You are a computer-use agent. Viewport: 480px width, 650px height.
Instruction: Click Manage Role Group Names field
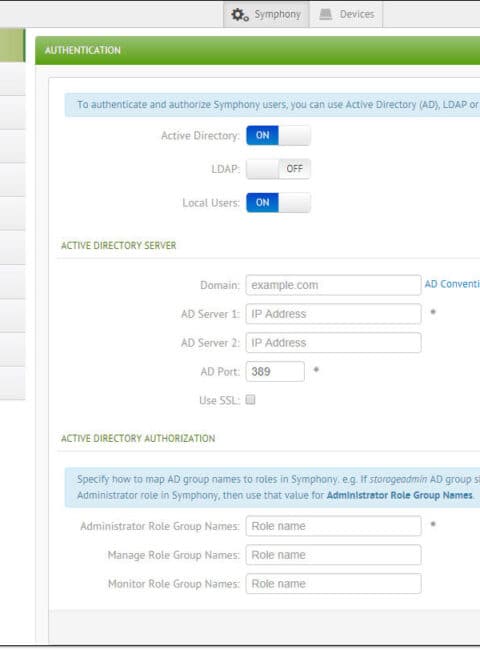point(333,555)
